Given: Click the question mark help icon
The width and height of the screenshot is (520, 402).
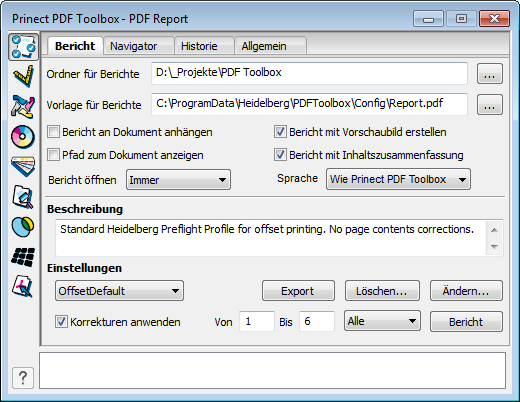Looking at the screenshot, I should pos(23,378).
